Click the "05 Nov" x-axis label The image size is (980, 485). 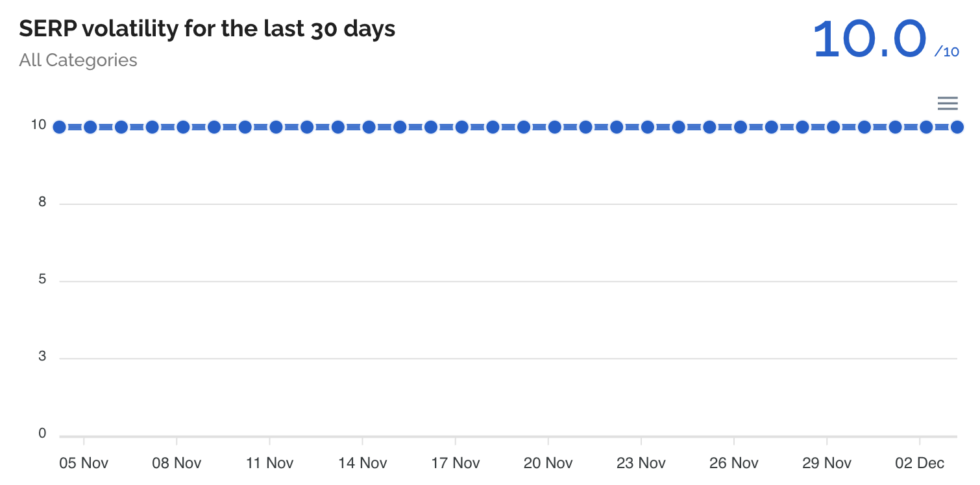click(84, 463)
